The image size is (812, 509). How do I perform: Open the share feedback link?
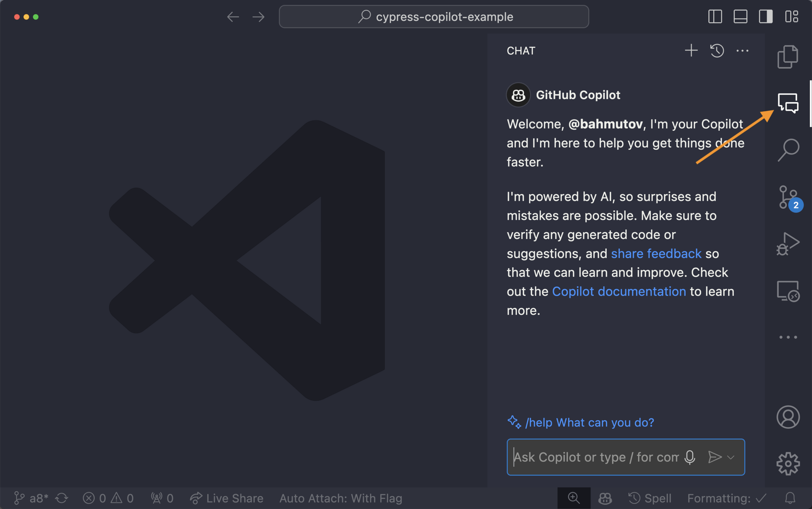[x=656, y=253]
